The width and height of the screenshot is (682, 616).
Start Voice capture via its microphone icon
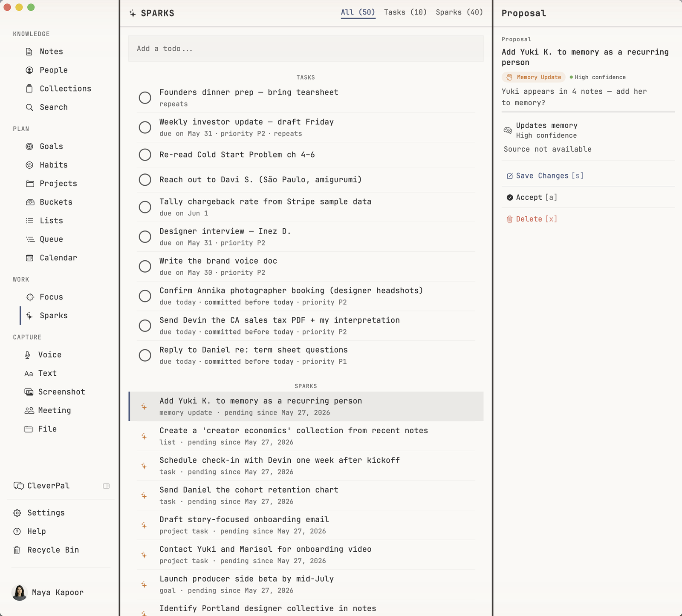coord(27,355)
